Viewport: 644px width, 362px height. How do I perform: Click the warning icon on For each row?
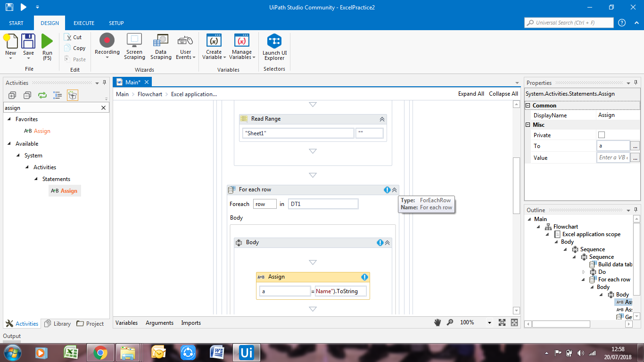pyautogui.click(x=387, y=190)
